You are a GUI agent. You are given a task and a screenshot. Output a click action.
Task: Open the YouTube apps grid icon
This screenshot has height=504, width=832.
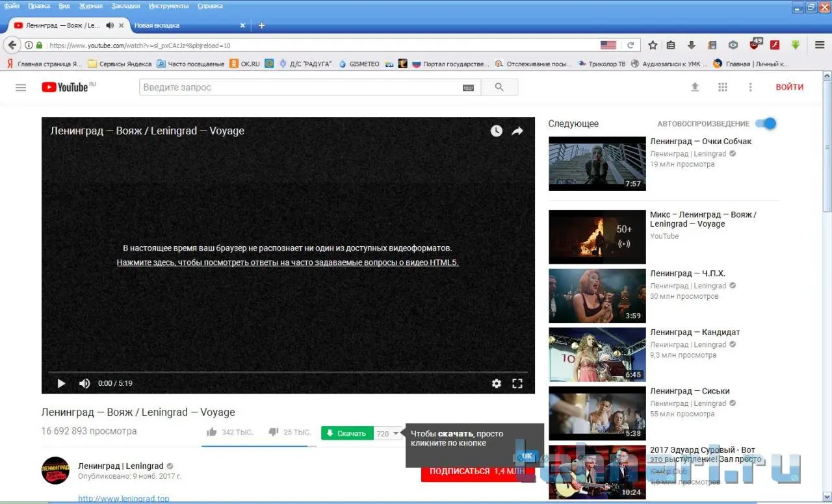coord(723,87)
